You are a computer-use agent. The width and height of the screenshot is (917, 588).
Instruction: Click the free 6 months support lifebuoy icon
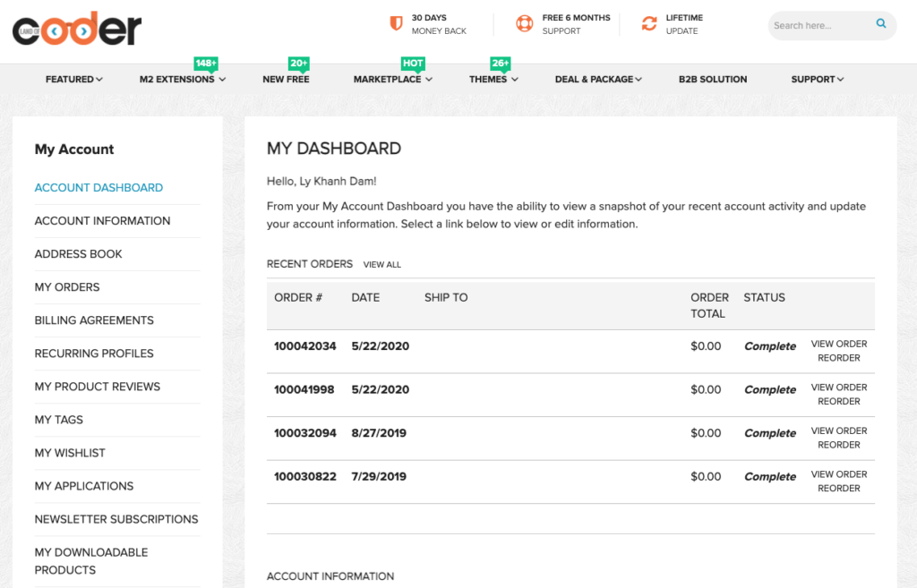tap(525, 24)
